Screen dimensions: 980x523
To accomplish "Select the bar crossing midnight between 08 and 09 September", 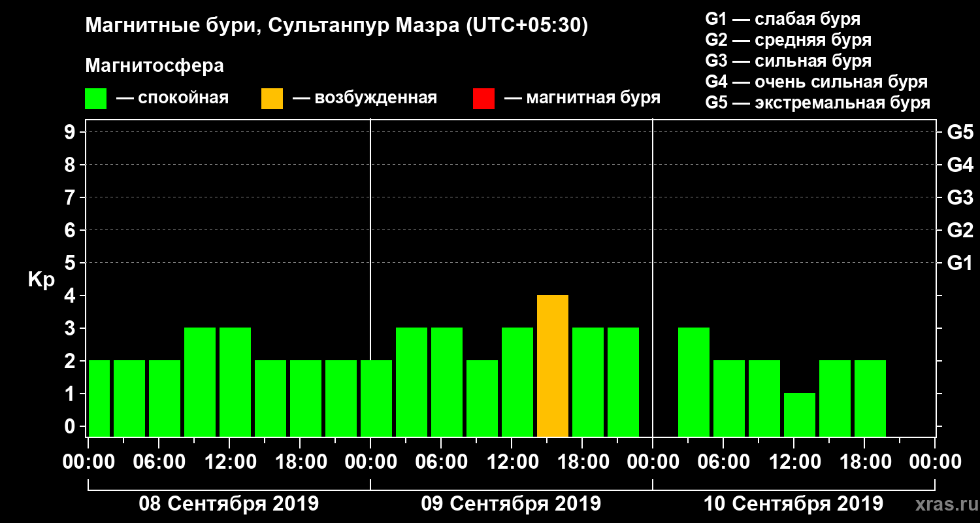I will click(376, 399).
